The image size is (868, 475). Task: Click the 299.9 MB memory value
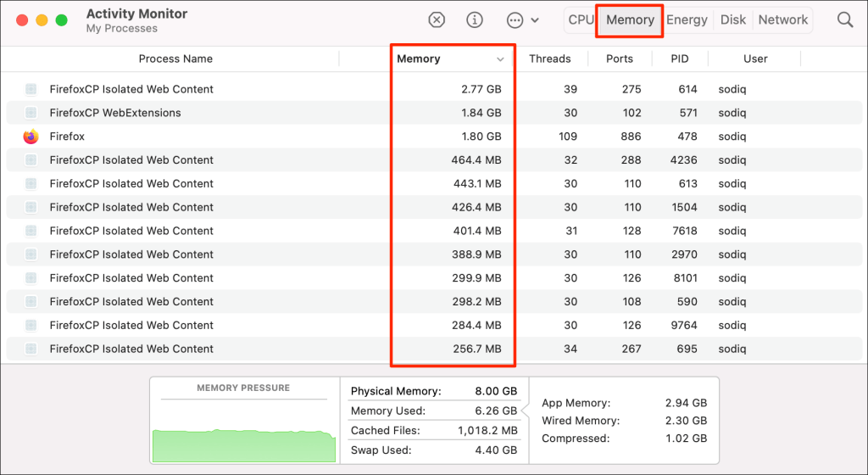tap(476, 278)
